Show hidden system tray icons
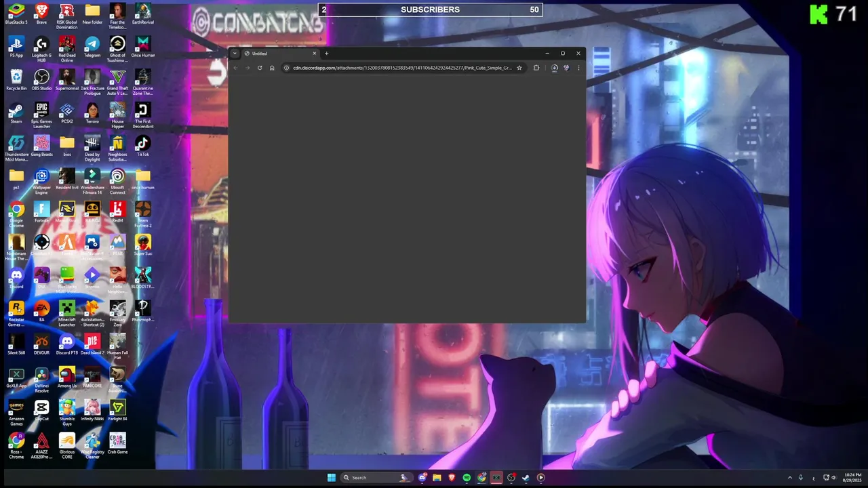The image size is (868, 488). [x=789, y=478]
